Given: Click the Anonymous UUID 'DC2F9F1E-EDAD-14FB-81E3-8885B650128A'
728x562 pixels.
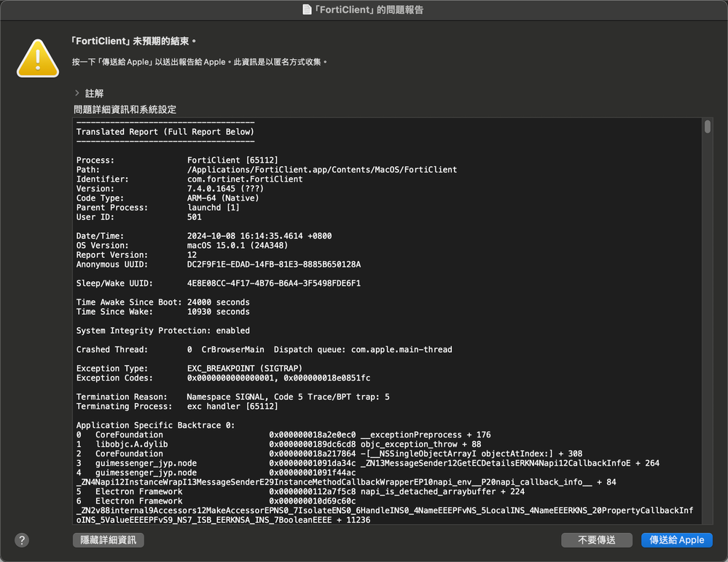Looking at the screenshot, I should pyautogui.click(x=273, y=265).
